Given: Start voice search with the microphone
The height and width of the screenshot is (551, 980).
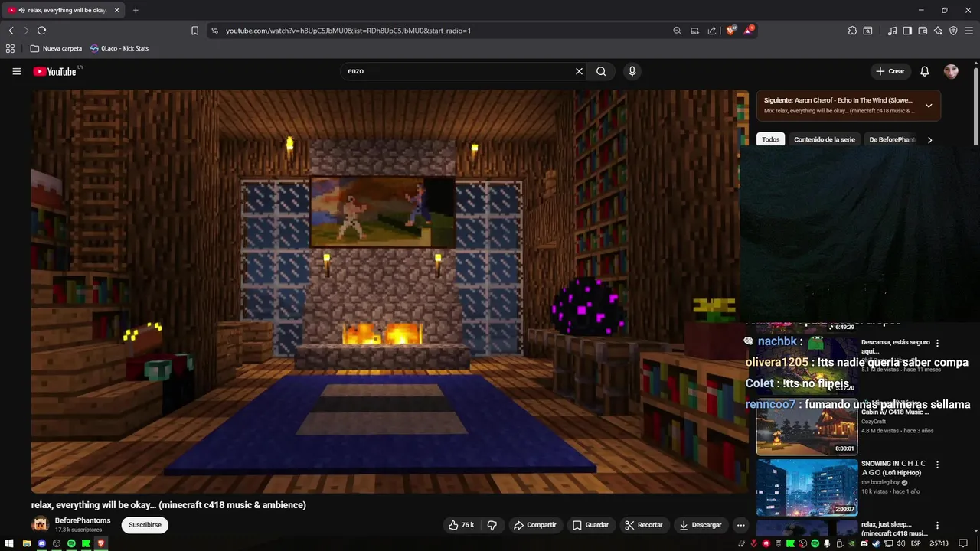Looking at the screenshot, I should pos(632,71).
